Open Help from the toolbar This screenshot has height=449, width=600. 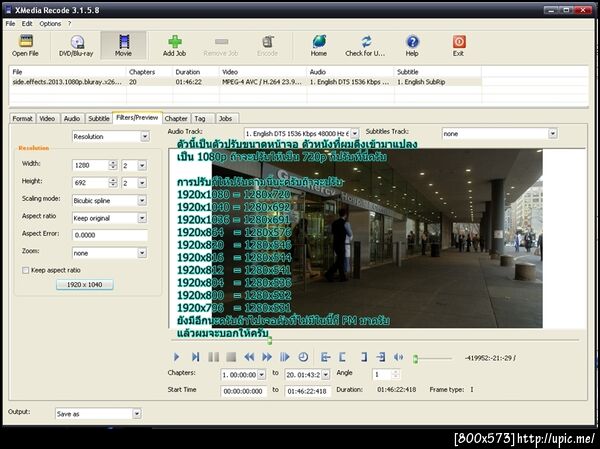click(x=412, y=42)
